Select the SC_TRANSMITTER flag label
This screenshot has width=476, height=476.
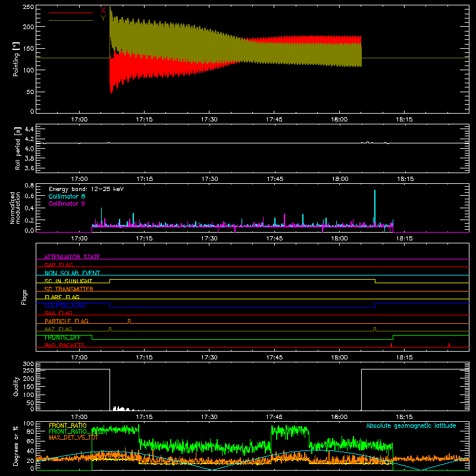coord(69,289)
